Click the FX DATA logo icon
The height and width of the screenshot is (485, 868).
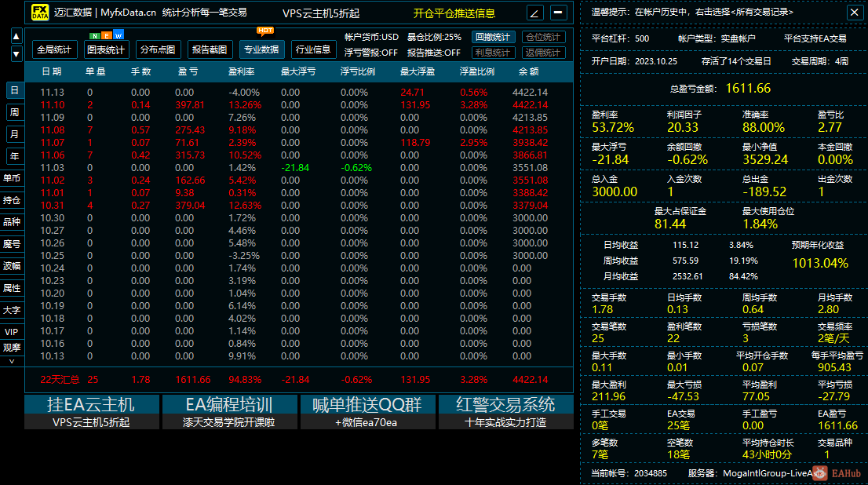click(x=40, y=12)
